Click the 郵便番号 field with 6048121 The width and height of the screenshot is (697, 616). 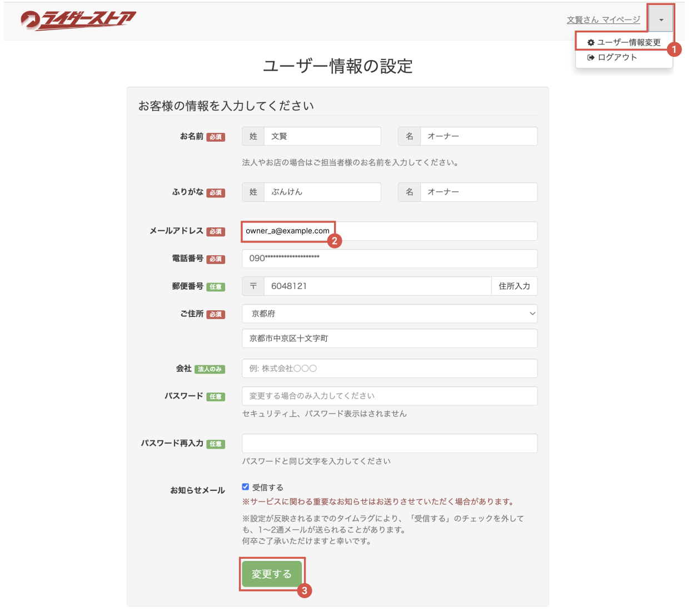(377, 286)
